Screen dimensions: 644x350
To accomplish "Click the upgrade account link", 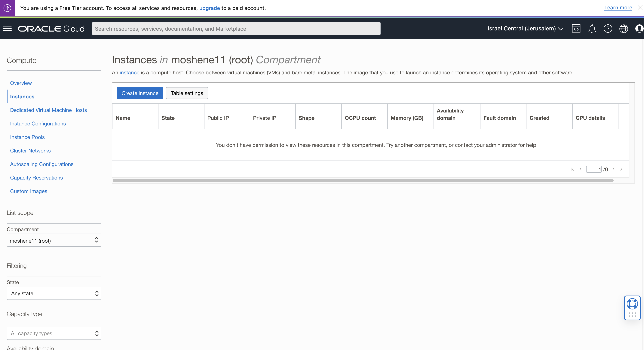I will pos(210,8).
